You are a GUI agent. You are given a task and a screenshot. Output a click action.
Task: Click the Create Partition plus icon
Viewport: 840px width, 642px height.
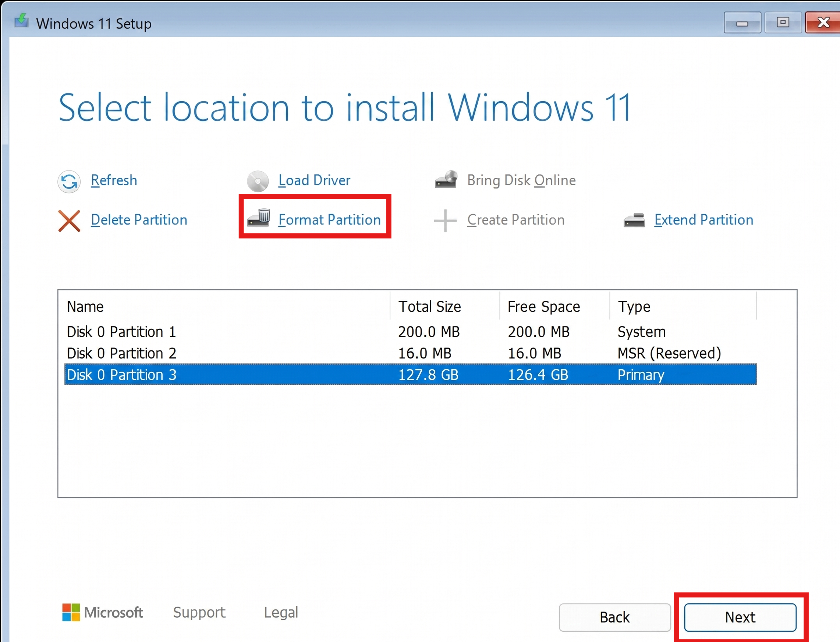tap(445, 221)
